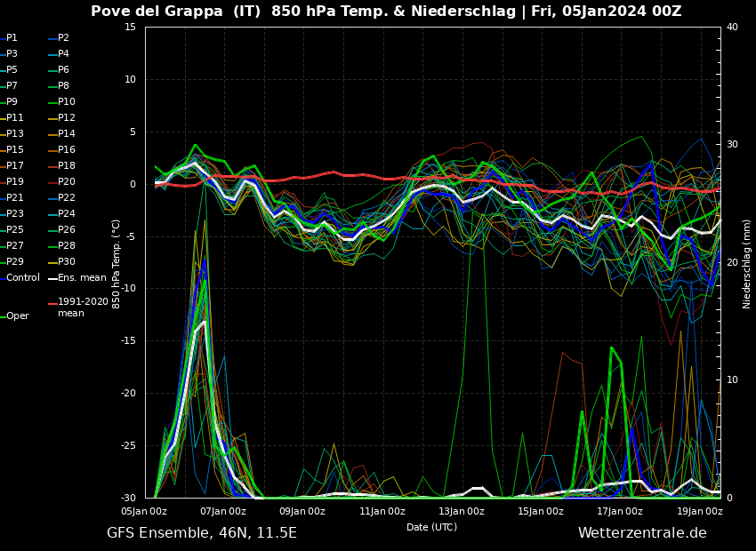Click legend member "P3"

pyautogui.click(x=9, y=53)
